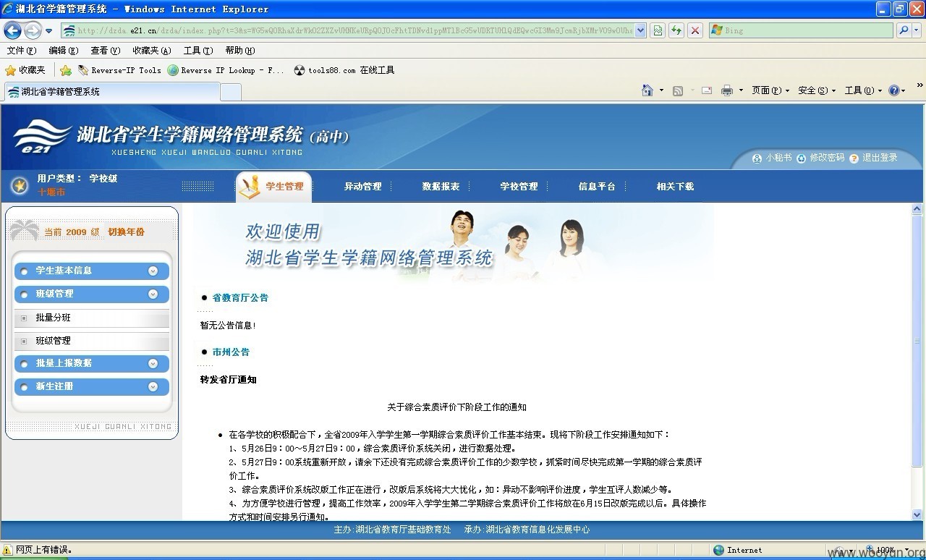Open the 安全(S) command bar menu
The height and width of the screenshot is (560, 926).
pyautogui.click(x=817, y=90)
